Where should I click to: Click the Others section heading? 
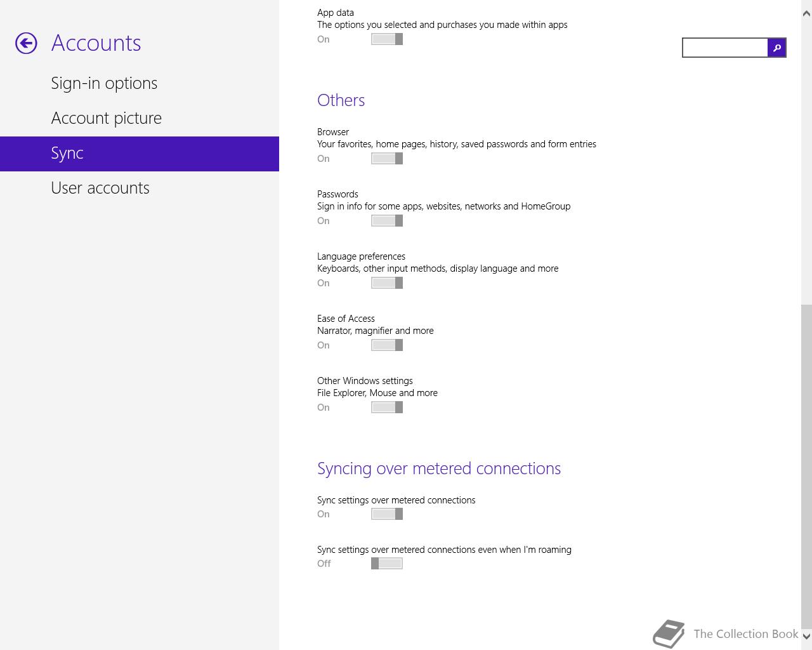341,100
